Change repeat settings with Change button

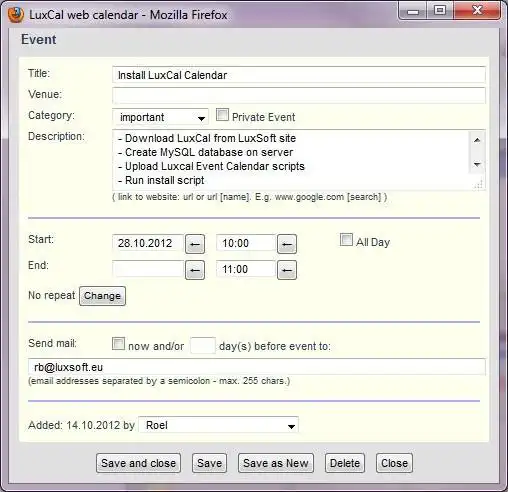(102, 296)
